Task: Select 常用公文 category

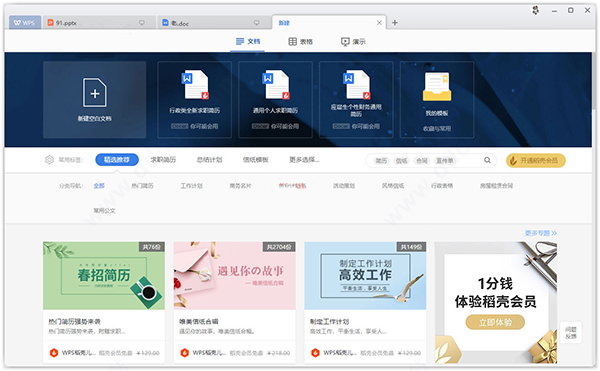Action: [x=104, y=210]
